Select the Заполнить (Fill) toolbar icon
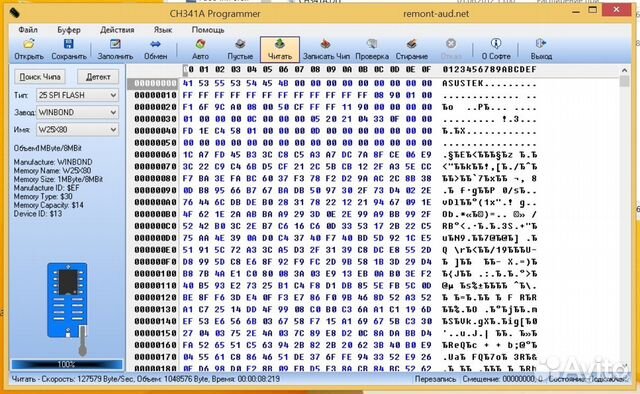This screenshot has height=394, width=640. click(115, 44)
